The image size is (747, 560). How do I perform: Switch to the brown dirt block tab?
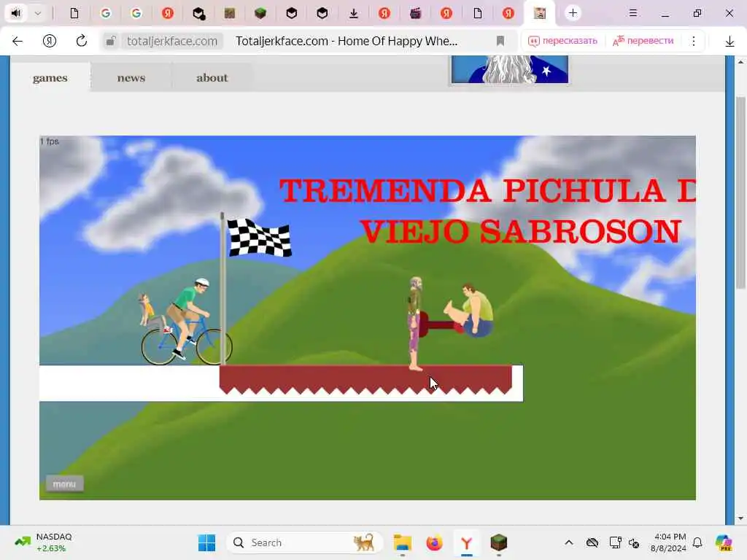tap(230, 13)
